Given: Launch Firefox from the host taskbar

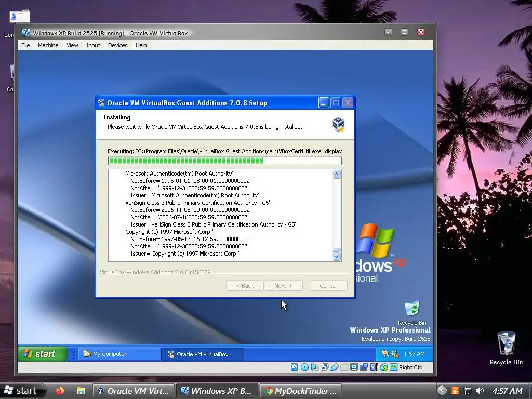Looking at the screenshot, I should click(x=60, y=391).
